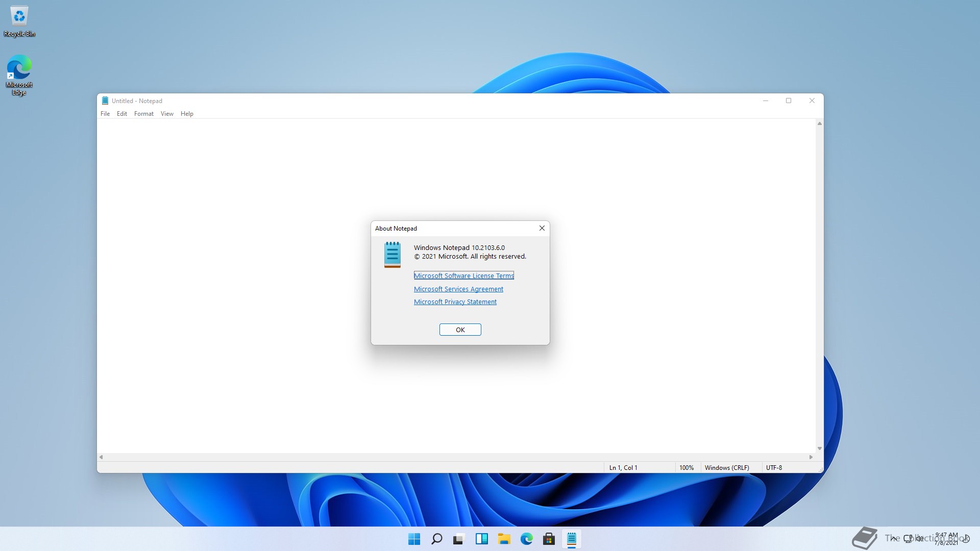
Task: Open the Microsoft Privacy Statement link
Action: tap(455, 302)
